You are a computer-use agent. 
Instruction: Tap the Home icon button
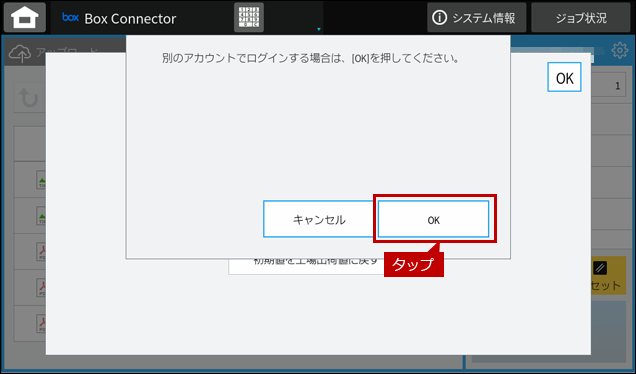point(25,18)
